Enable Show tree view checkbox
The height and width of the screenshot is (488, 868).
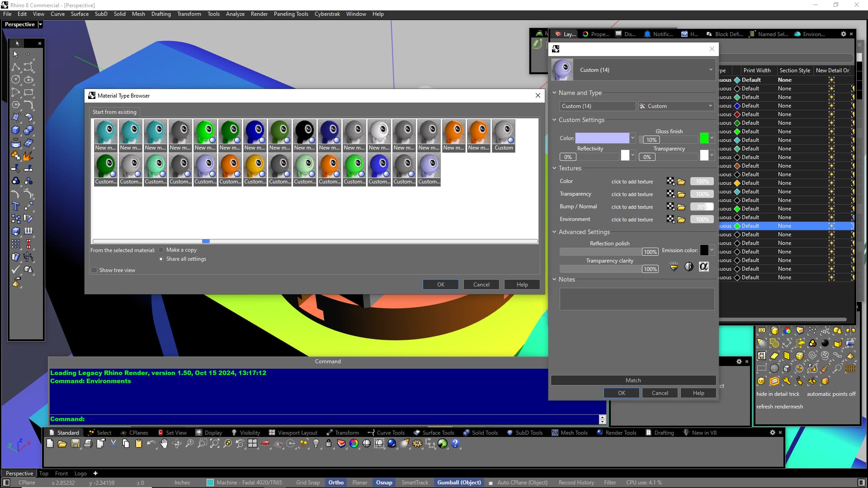tap(94, 270)
